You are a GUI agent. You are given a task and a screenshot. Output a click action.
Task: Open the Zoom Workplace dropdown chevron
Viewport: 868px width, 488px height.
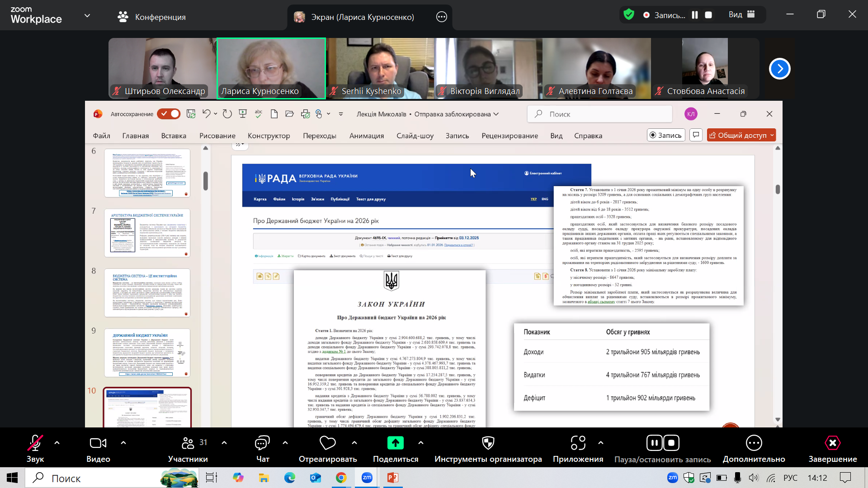(x=87, y=16)
